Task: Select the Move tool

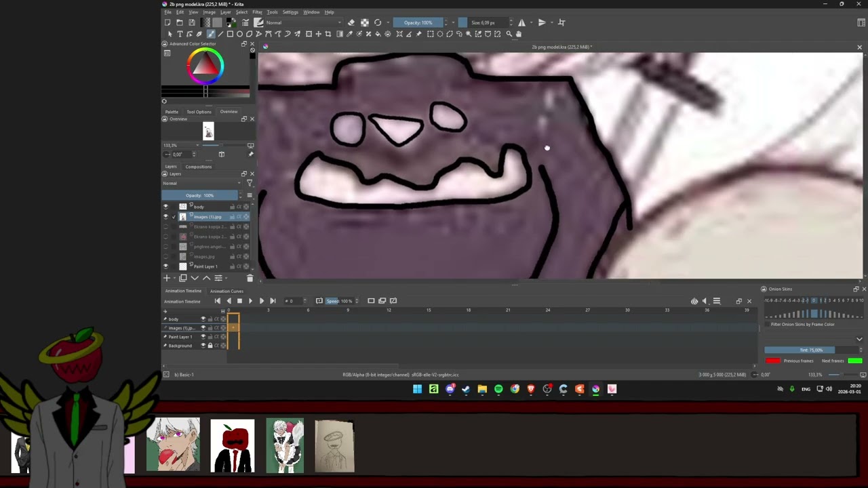Action: point(318,34)
